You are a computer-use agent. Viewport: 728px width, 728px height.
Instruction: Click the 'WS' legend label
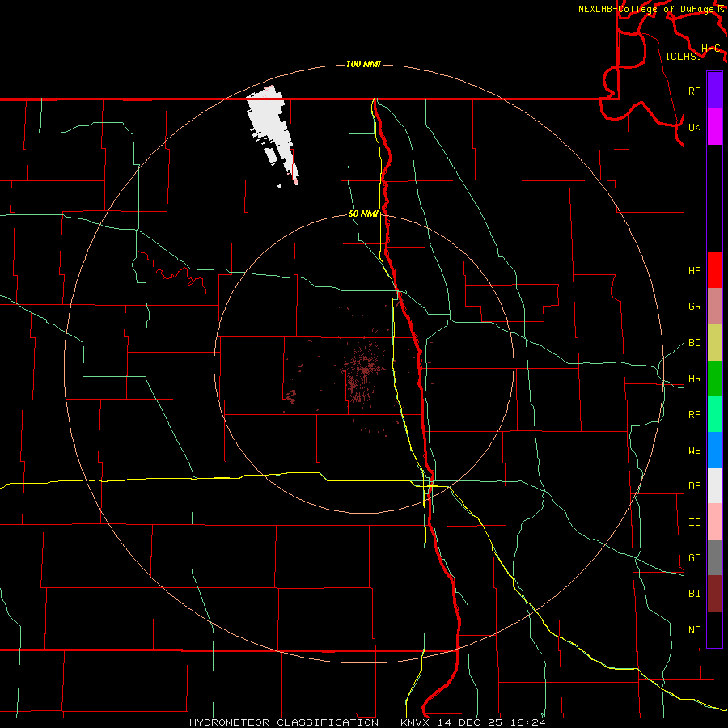pyautogui.click(x=694, y=451)
